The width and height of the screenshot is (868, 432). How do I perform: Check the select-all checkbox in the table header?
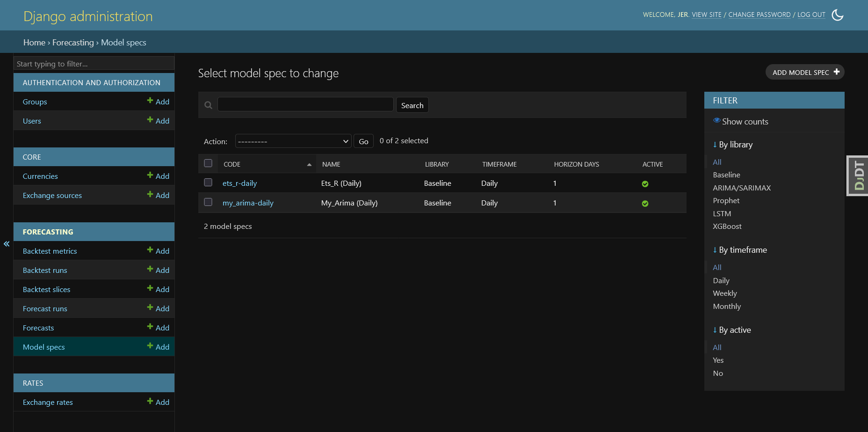click(208, 163)
